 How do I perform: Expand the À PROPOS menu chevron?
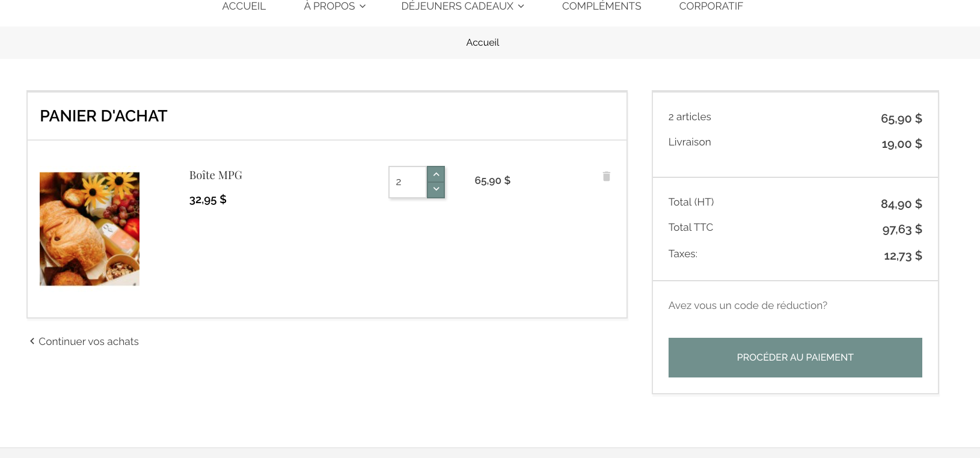(x=363, y=6)
